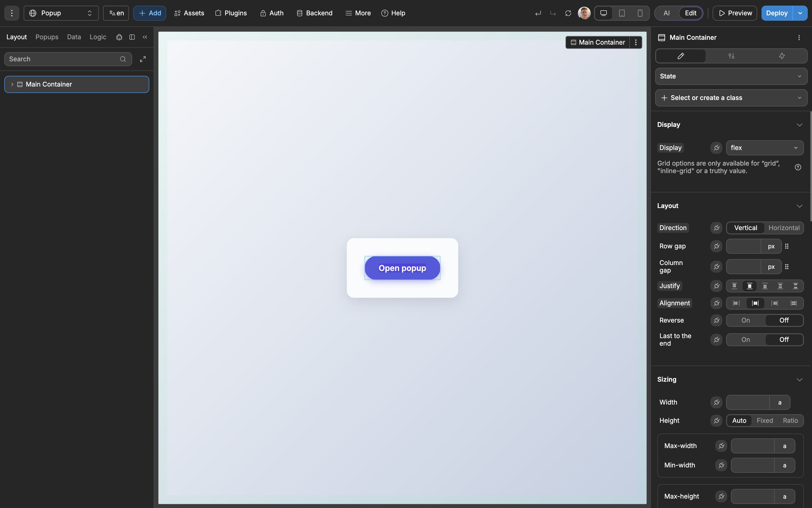Bind the Row gap property

pyautogui.click(x=716, y=246)
